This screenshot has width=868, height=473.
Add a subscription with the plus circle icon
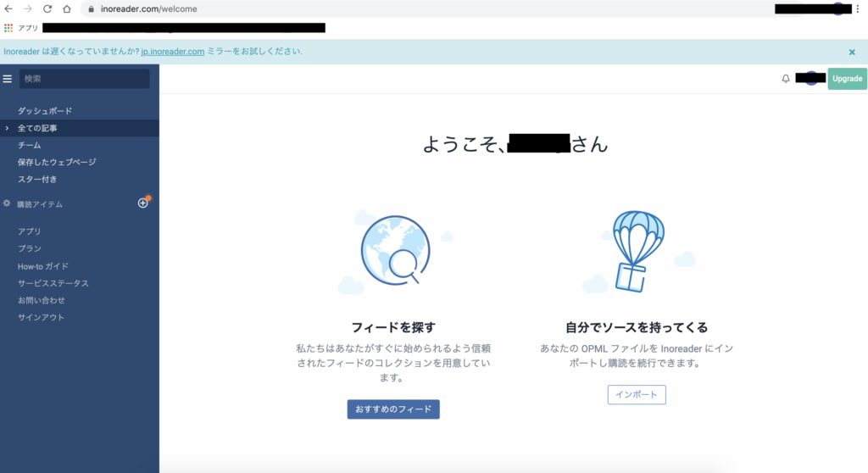coord(142,203)
